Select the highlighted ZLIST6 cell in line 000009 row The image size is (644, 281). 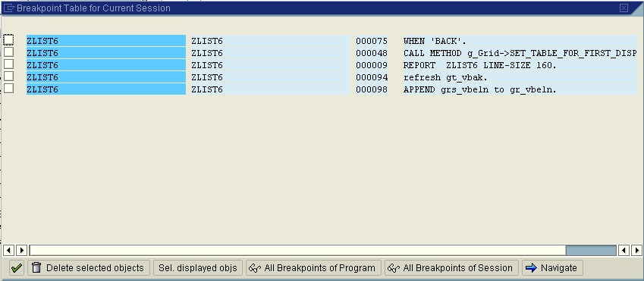tap(106, 65)
